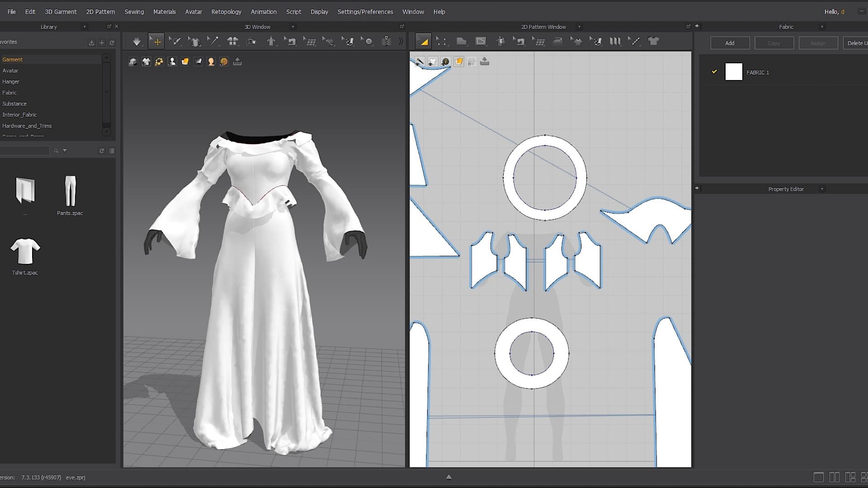Viewport: 868px width, 488px height.
Task: Open the 3D Garment menu
Action: tap(61, 12)
